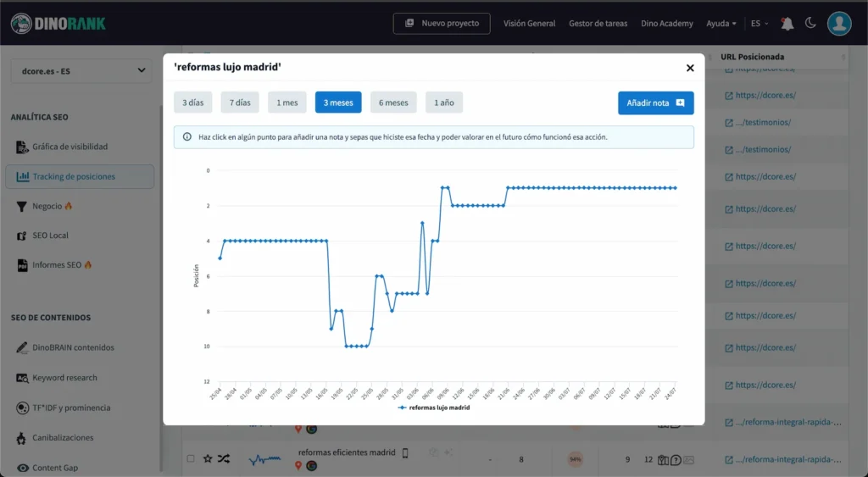Viewport: 868px width, 477px height.
Task: Switch the chart range to 7 días
Action: click(240, 103)
